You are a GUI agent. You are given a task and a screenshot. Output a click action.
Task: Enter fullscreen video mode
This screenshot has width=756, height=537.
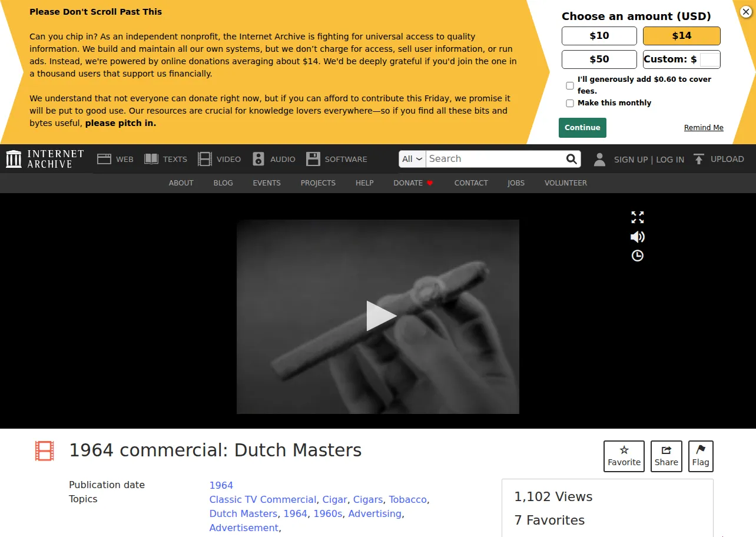tap(637, 217)
